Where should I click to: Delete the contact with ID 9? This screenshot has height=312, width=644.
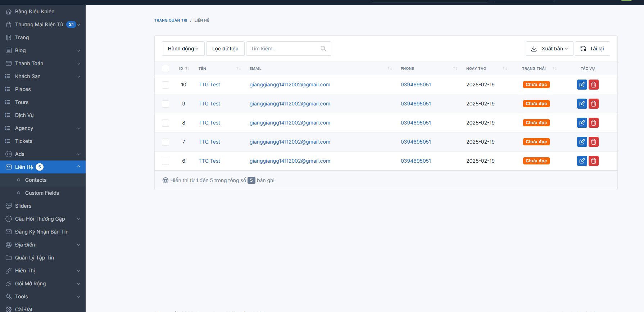pyautogui.click(x=594, y=104)
